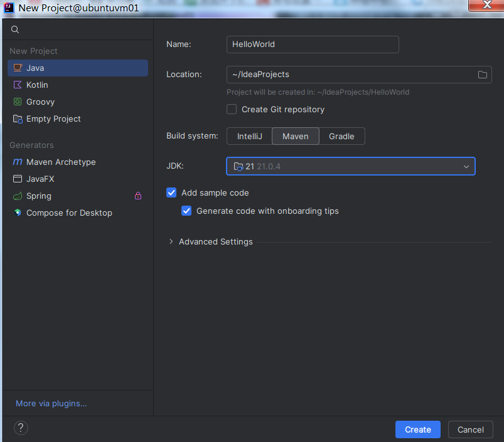Click the Create button
This screenshot has height=442, width=504.
pyautogui.click(x=418, y=429)
